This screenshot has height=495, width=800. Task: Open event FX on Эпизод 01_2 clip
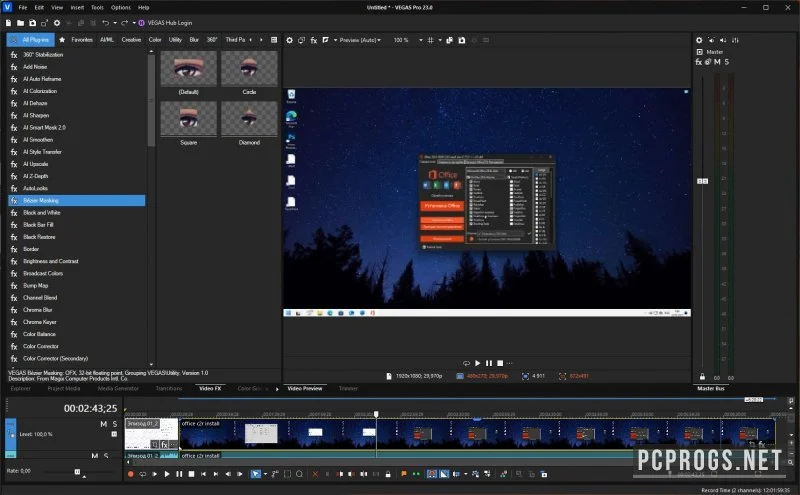[x=164, y=444]
